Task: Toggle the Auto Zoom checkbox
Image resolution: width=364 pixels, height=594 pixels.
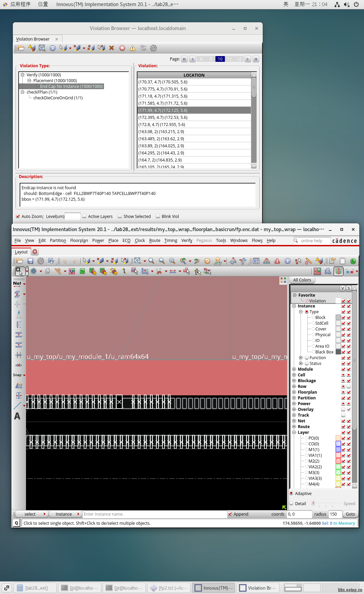Action: point(18,216)
